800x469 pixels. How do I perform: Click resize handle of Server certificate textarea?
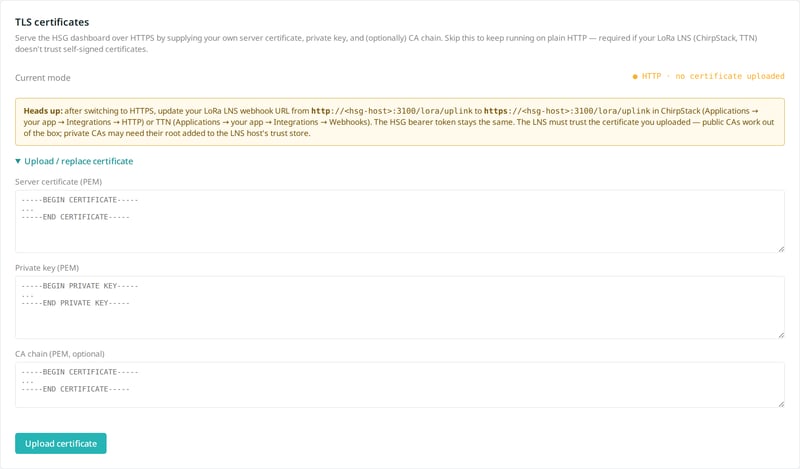781,249
